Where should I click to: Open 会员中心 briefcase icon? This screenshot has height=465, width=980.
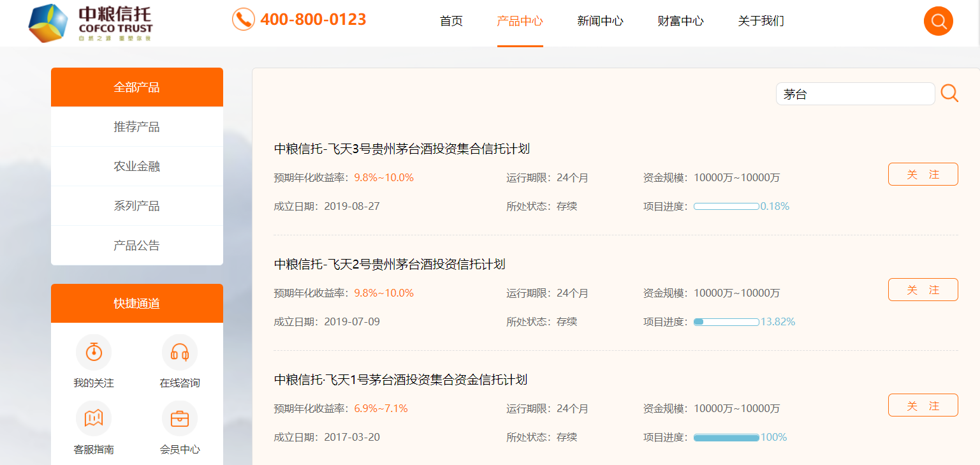click(180, 418)
